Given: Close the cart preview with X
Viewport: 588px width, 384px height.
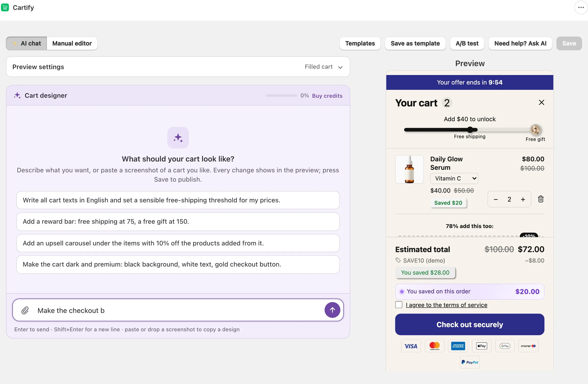Looking at the screenshot, I should tap(541, 102).
